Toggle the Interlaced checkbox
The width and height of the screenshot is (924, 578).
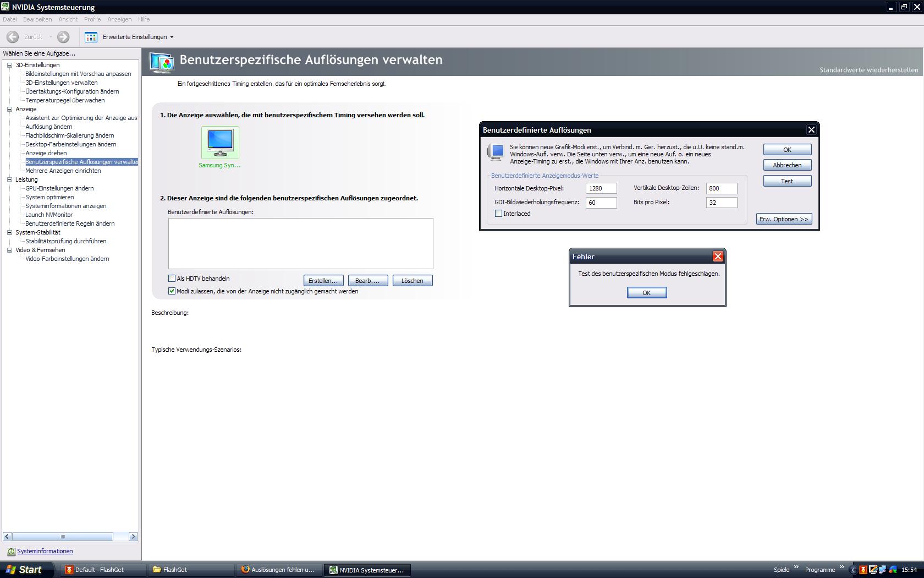(x=498, y=214)
